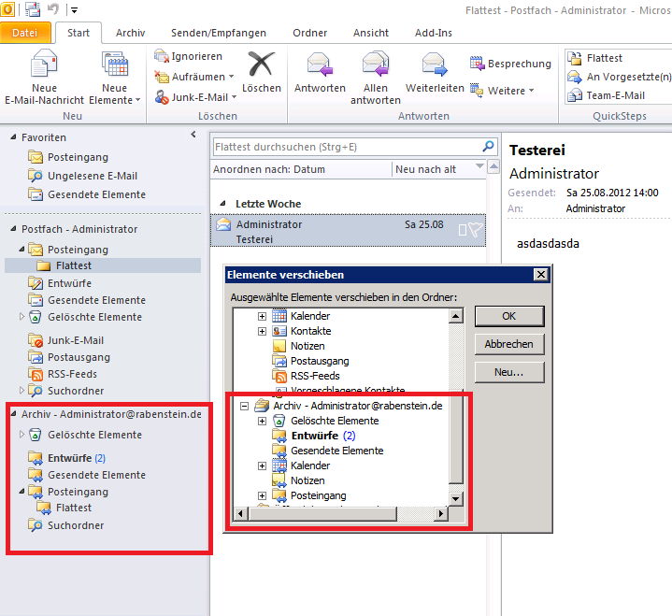
Task: Click the Weiterleiten forward icon
Action: pyautogui.click(x=435, y=65)
